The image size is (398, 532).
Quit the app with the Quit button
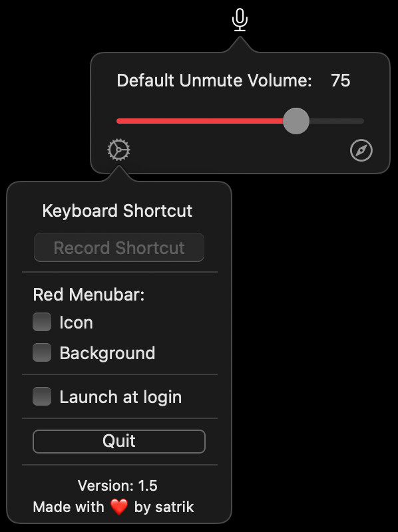click(x=119, y=442)
